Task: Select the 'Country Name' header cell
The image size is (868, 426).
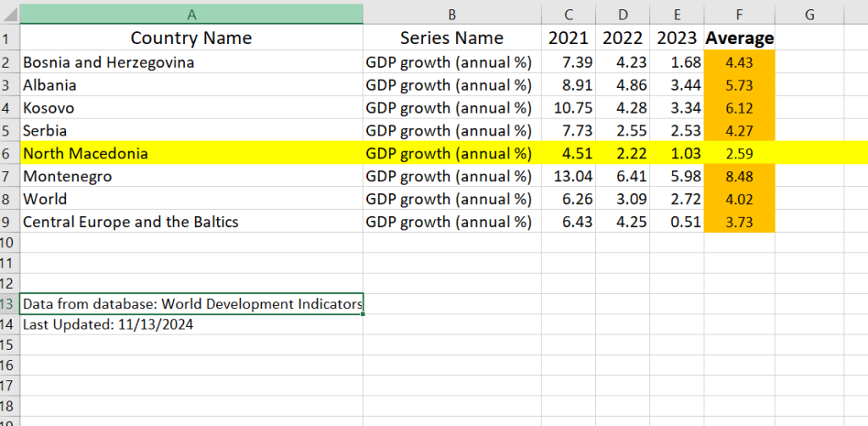Action: pyautogui.click(x=192, y=38)
